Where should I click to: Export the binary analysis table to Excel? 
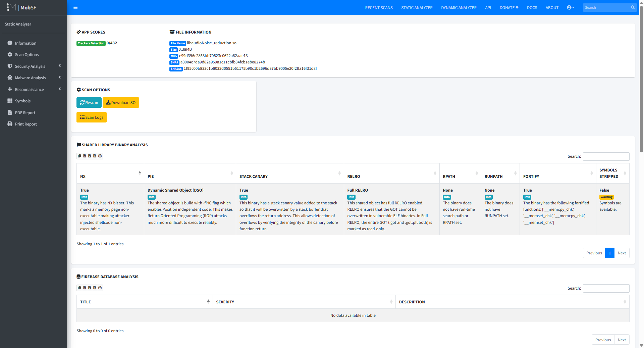point(90,156)
